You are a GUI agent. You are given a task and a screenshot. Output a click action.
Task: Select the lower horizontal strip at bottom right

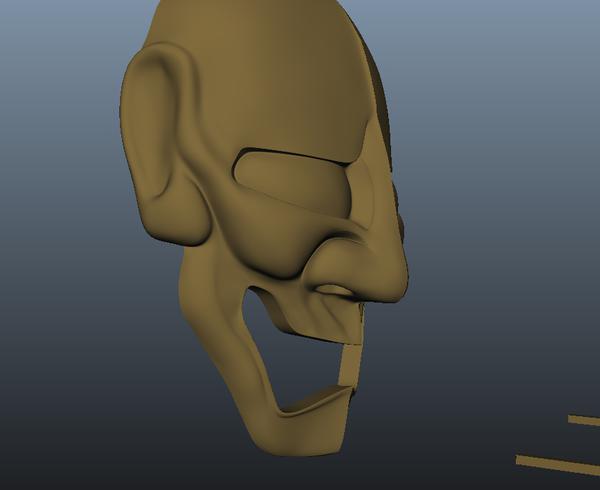560,462
